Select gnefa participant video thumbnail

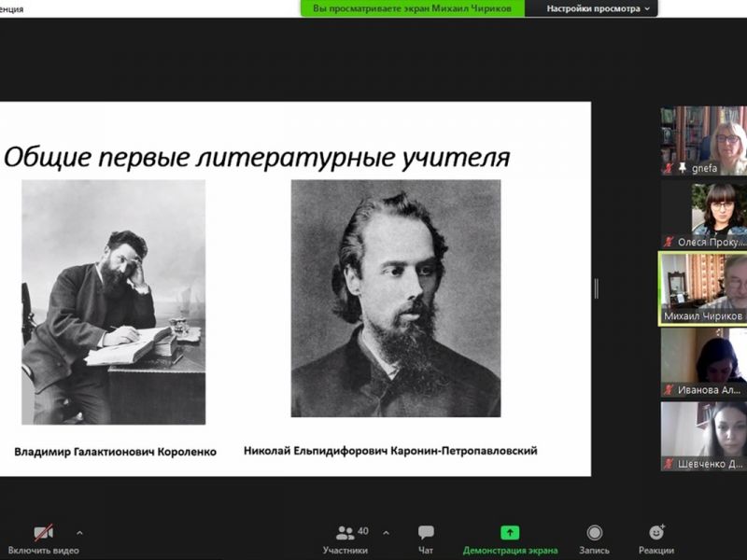[x=704, y=140]
